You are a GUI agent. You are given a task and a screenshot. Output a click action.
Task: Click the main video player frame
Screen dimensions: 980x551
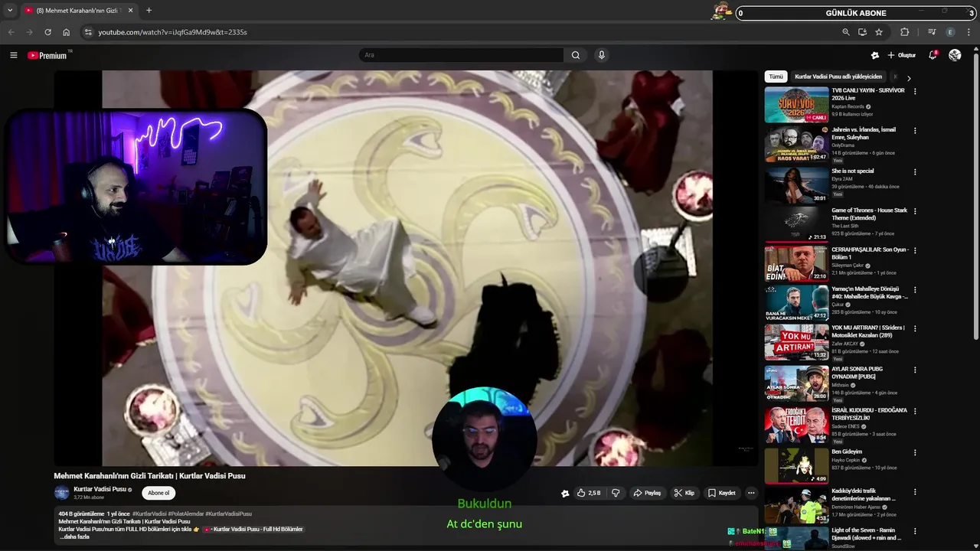click(x=407, y=268)
